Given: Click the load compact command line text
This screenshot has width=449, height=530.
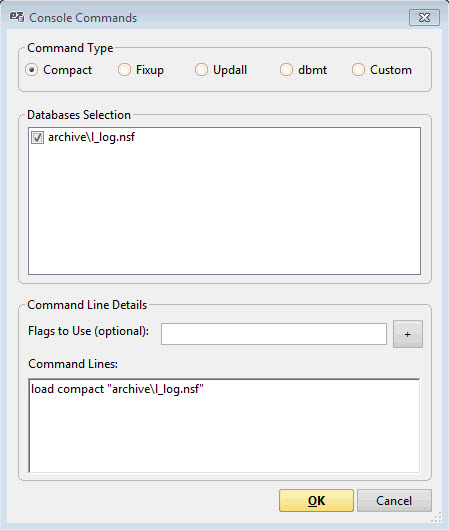Looking at the screenshot, I should [117, 389].
